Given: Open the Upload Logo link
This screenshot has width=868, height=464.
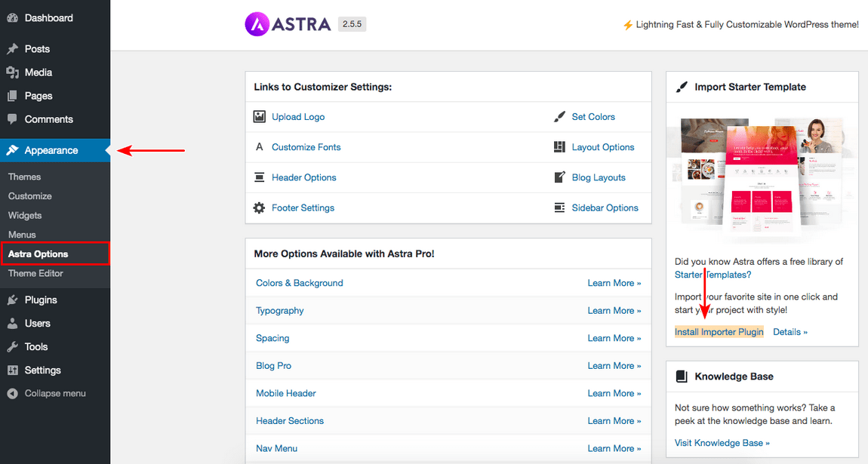Looking at the screenshot, I should (298, 117).
